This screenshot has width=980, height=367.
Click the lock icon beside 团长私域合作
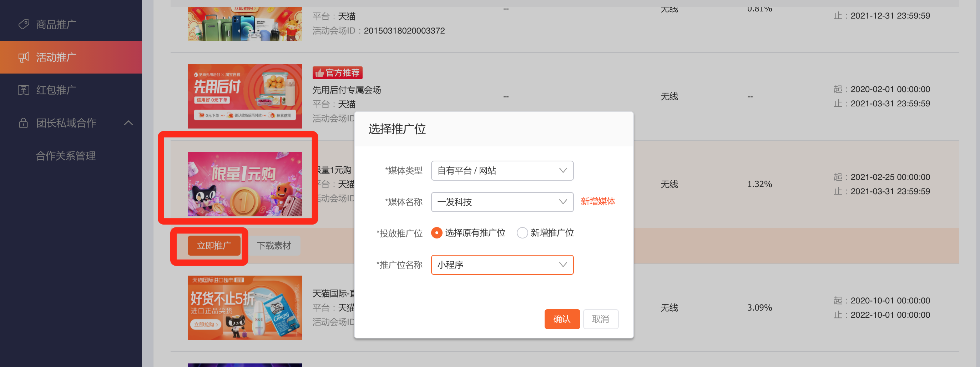point(24,123)
